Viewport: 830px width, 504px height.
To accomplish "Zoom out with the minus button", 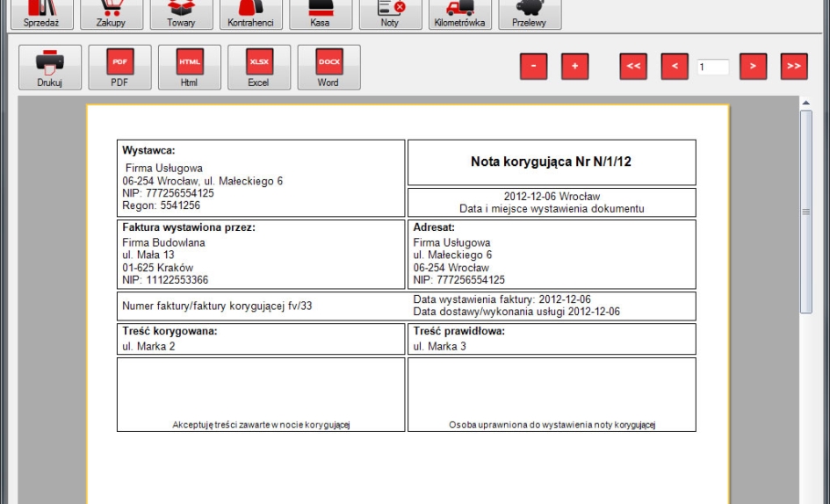I will (533, 67).
